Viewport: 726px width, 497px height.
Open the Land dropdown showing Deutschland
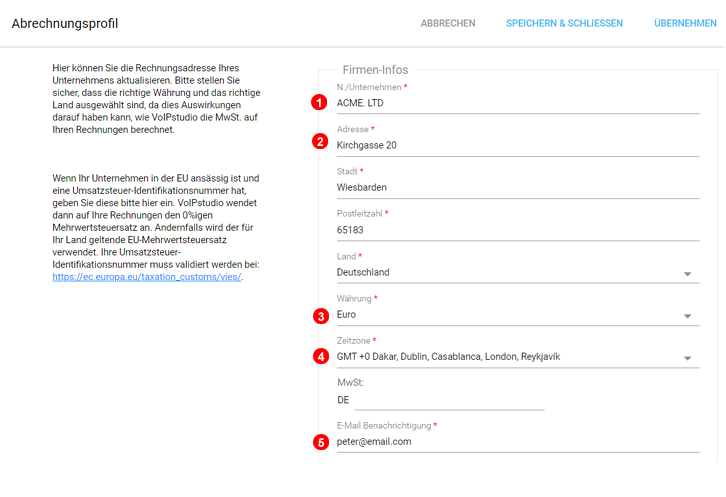click(518, 272)
